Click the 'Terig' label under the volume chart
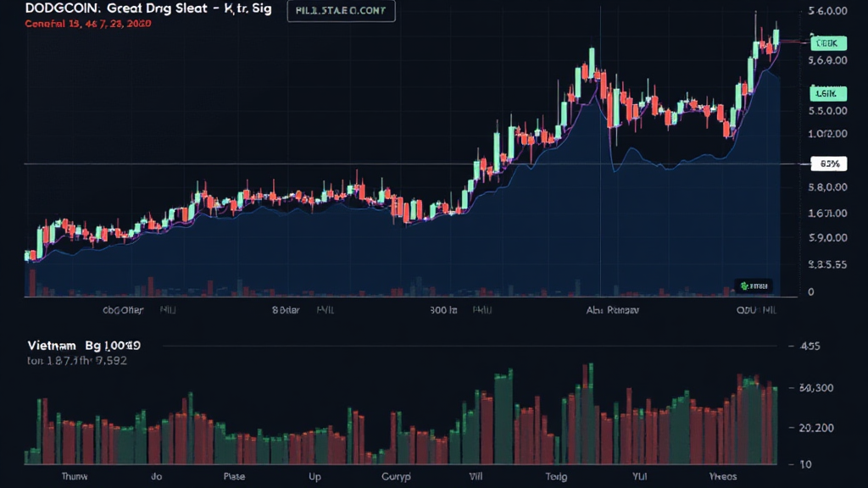 pyautogui.click(x=558, y=477)
